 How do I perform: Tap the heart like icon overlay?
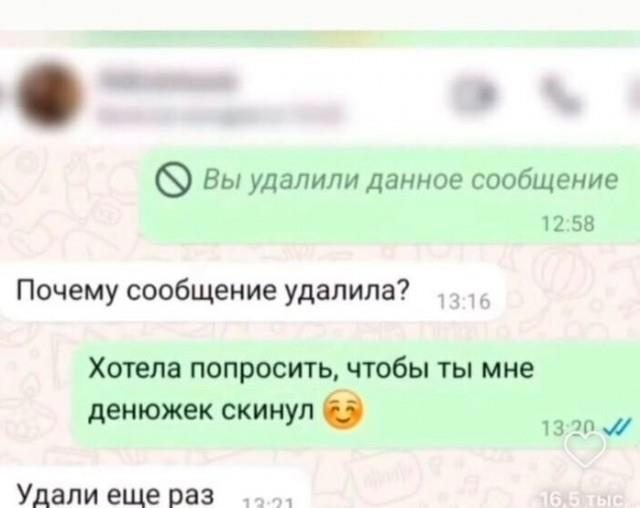point(585,448)
